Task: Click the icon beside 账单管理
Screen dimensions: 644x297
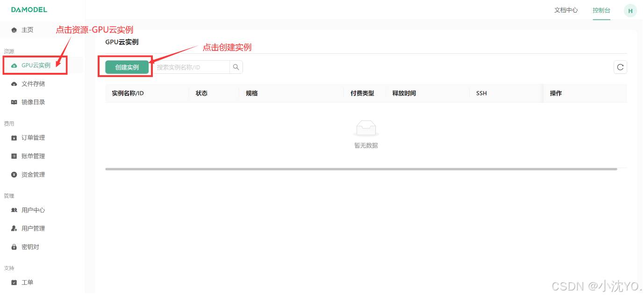Action: click(x=14, y=156)
